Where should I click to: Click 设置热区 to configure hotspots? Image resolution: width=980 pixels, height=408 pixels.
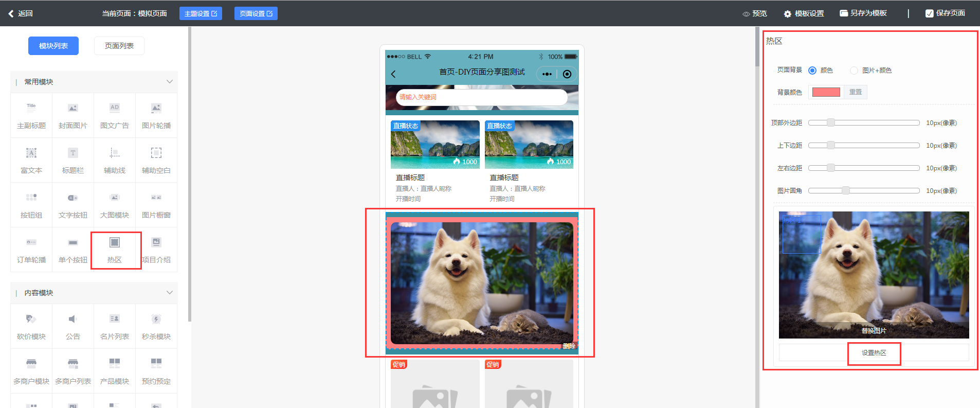[x=874, y=353]
